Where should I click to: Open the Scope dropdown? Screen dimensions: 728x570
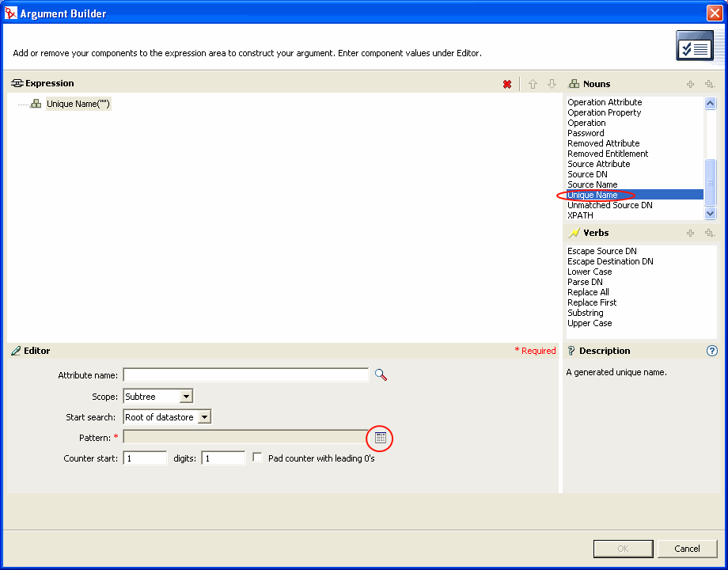tap(186, 397)
